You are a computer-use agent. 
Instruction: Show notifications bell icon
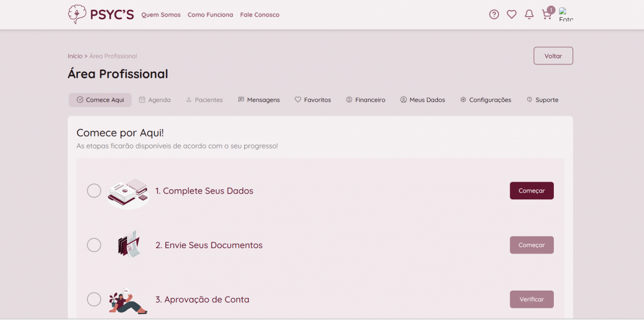(x=529, y=14)
